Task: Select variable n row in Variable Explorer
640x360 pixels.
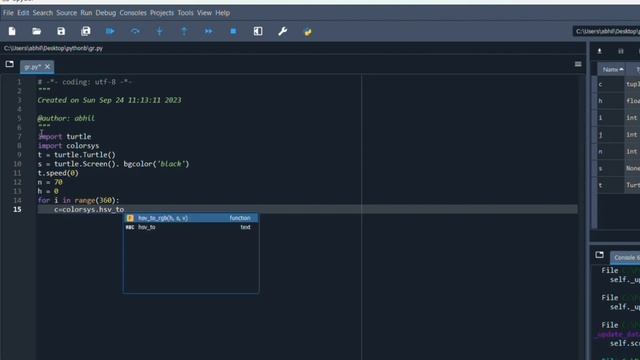Action: (619, 151)
